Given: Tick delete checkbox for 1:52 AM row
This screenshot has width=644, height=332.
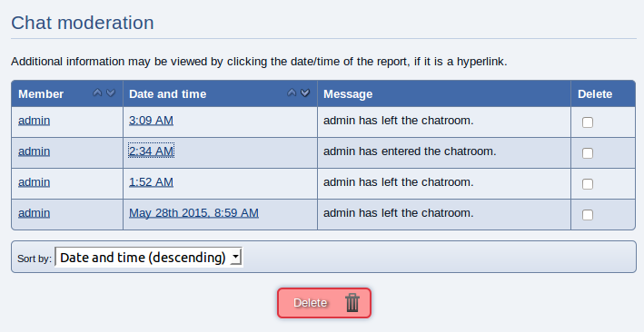Looking at the screenshot, I should coord(588,184).
